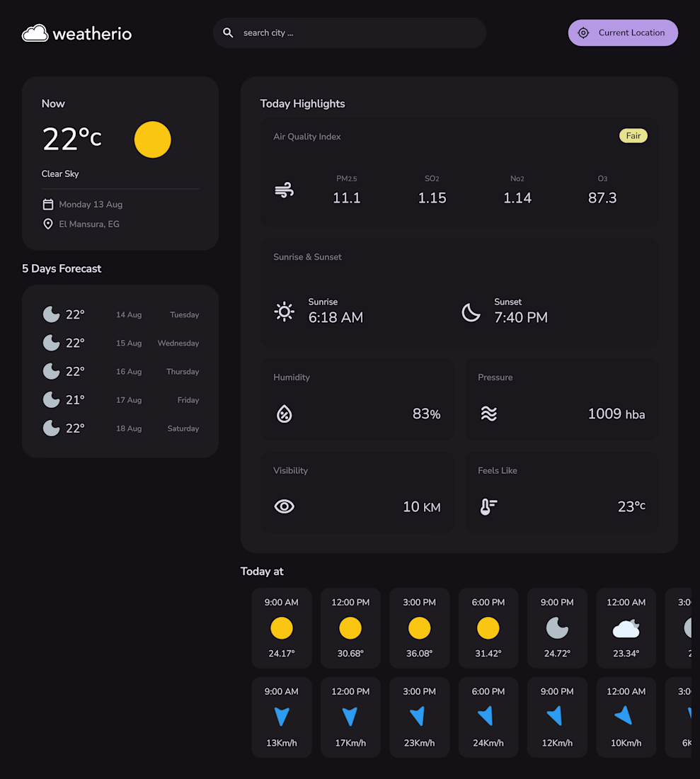700x779 pixels.
Task: Click the wind arrow above 17Km/h
Action: tap(350, 717)
